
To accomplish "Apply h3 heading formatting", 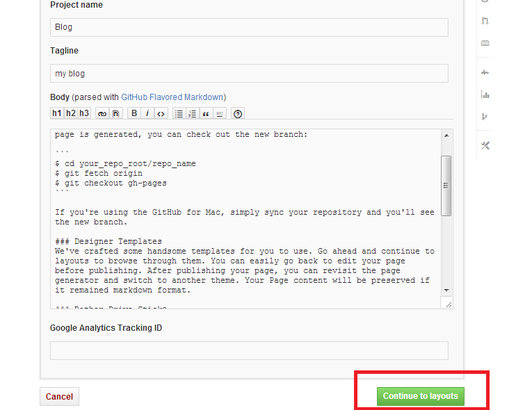I will click(x=84, y=113).
